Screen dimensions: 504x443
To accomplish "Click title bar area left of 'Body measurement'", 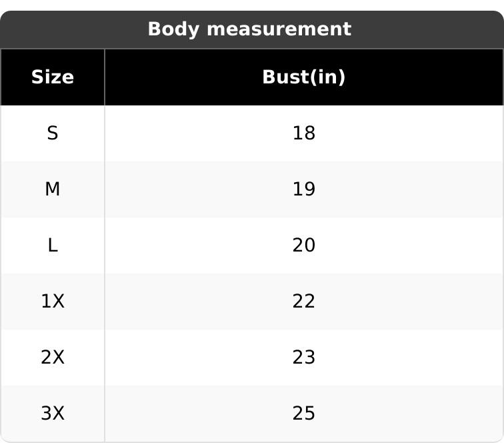I will (73, 29).
